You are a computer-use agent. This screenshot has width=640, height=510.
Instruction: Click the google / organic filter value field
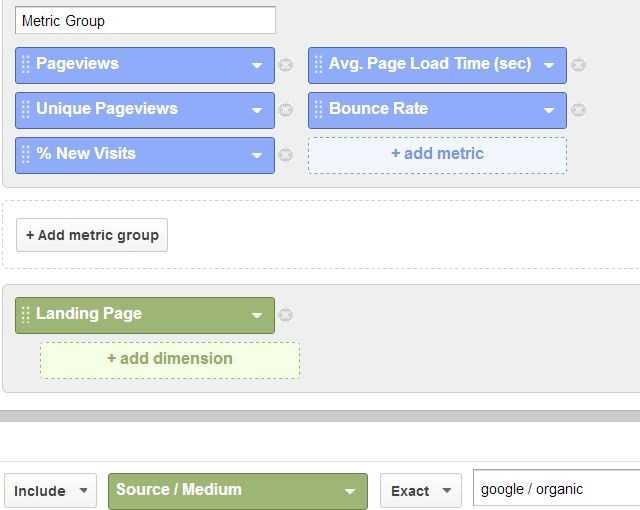point(557,488)
